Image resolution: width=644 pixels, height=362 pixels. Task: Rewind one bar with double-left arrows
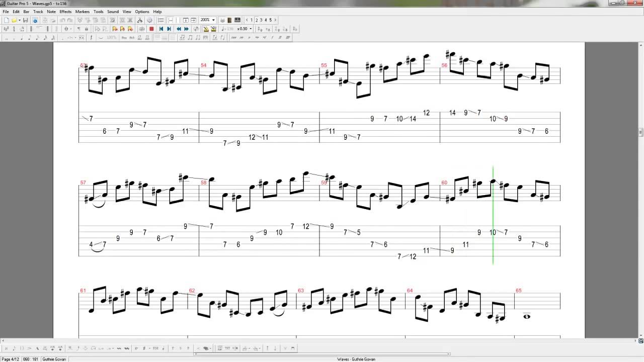click(179, 29)
